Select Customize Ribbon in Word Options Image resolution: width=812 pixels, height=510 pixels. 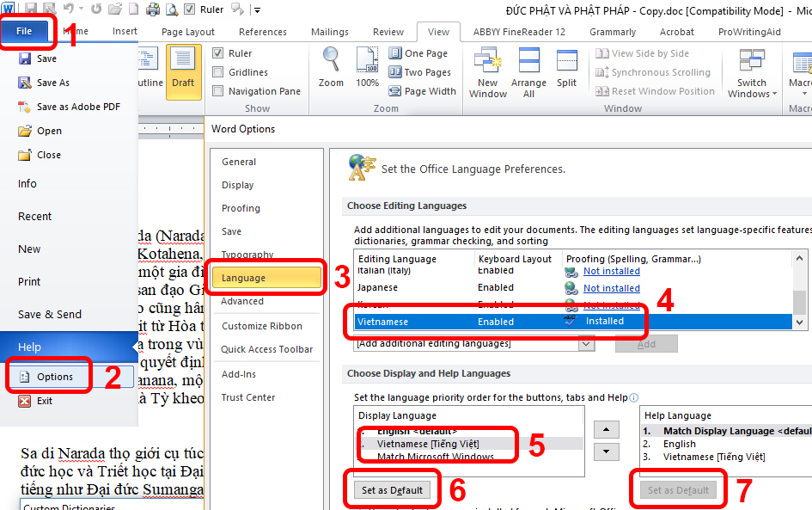tap(262, 326)
